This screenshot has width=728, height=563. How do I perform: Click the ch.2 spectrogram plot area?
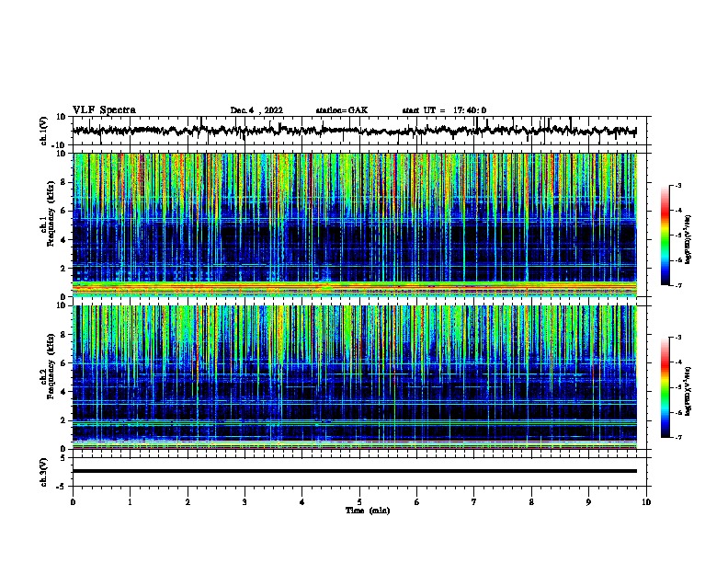[355, 377]
